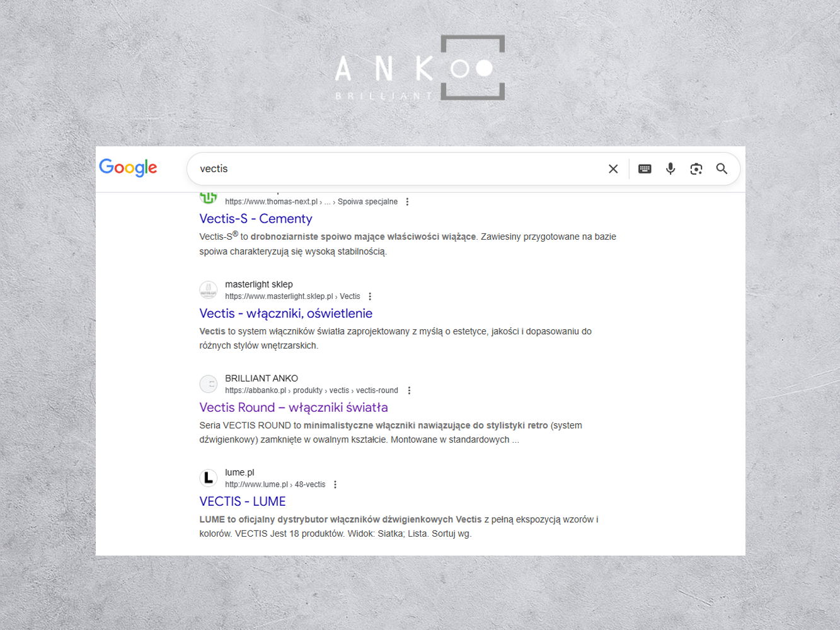Clear the search box with X icon
Viewport: 840px width, 630px height.
click(x=613, y=169)
